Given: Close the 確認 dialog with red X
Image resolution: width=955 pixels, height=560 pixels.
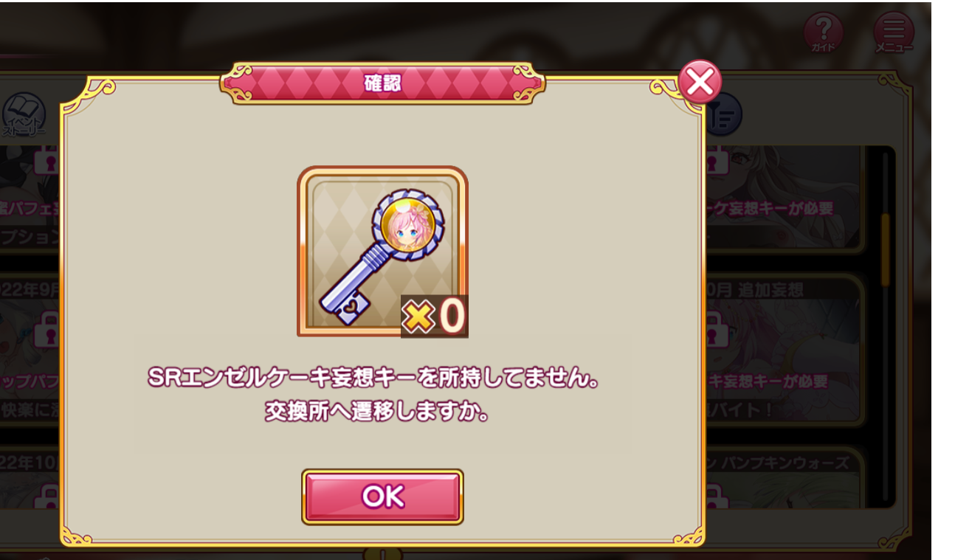Looking at the screenshot, I should pos(700,82).
